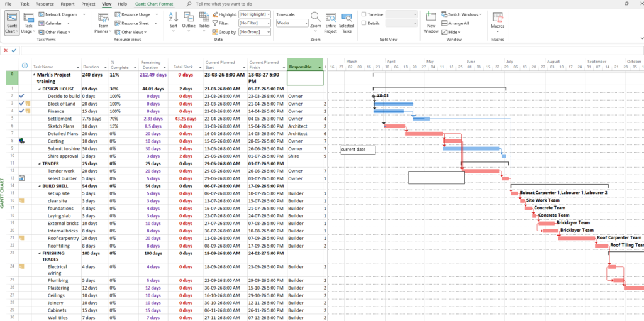
Task: Click the info indicator column header icon
Action: [25, 66]
